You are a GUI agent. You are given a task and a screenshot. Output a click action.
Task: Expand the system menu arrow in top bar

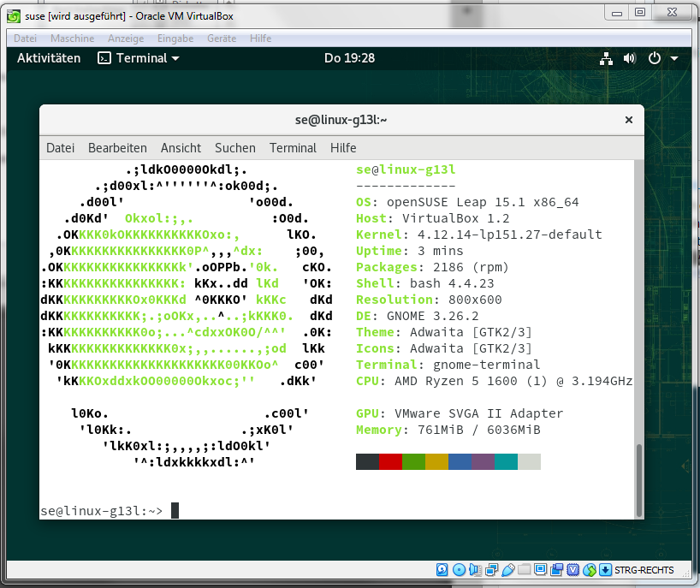[x=674, y=58]
